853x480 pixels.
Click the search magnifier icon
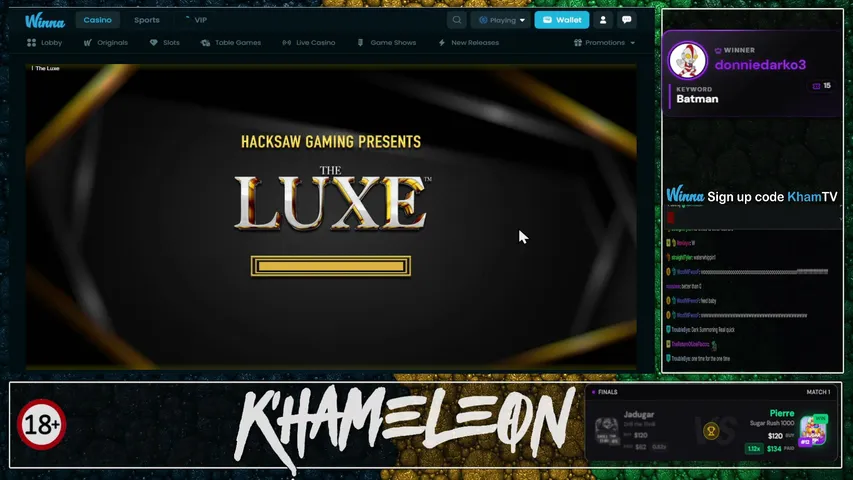[456, 20]
